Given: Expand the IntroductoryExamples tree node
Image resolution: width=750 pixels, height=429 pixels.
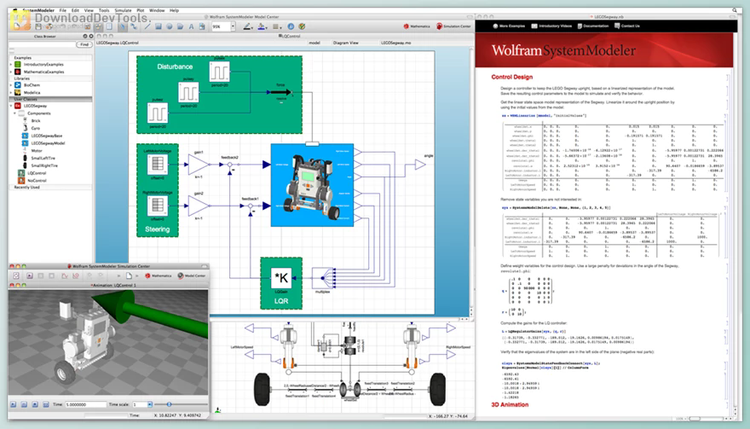Looking at the screenshot, I should coord(11,64).
